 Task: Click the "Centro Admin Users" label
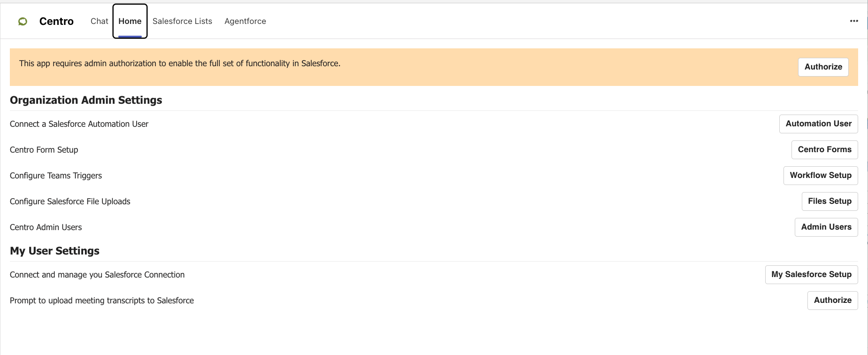[x=46, y=227]
